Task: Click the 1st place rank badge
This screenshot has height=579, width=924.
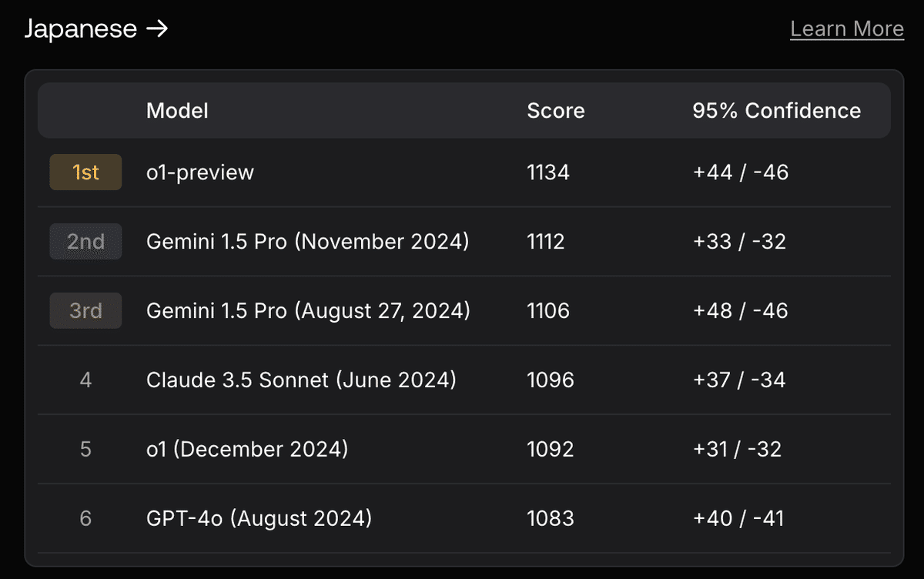Action: pos(85,172)
